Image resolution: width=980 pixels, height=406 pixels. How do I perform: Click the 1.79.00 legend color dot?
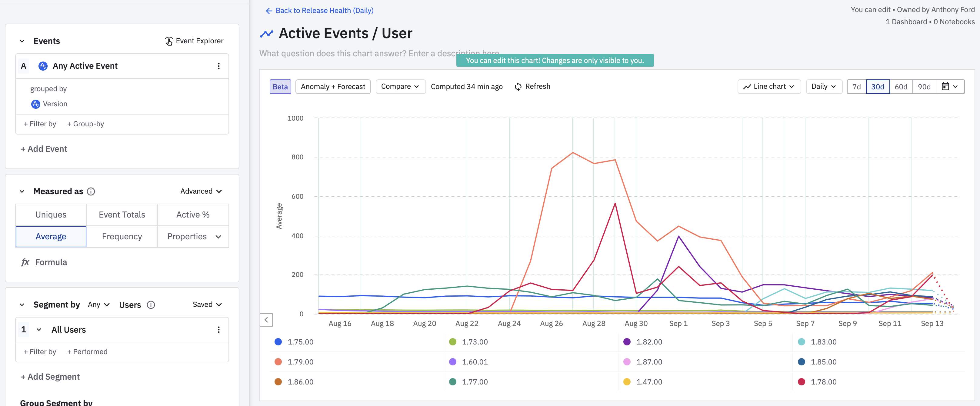[278, 362]
